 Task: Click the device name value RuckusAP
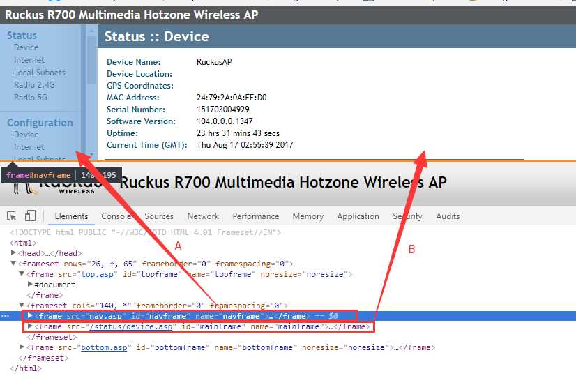(214, 62)
